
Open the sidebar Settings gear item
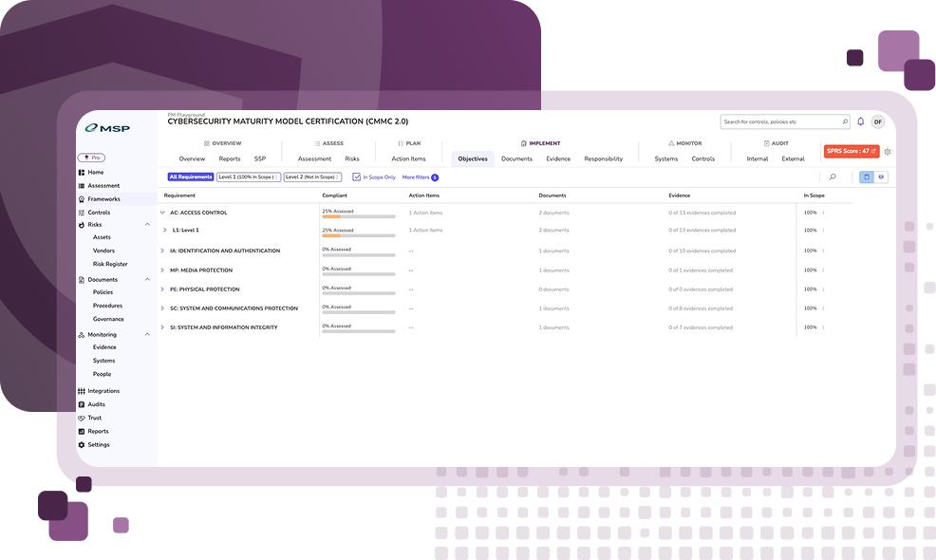pos(98,444)
